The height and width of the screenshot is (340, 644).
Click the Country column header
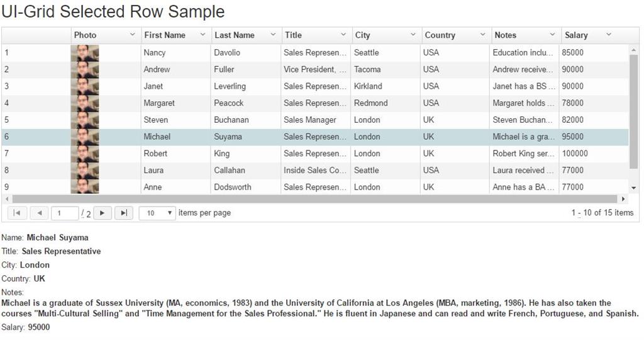(440, 35)
